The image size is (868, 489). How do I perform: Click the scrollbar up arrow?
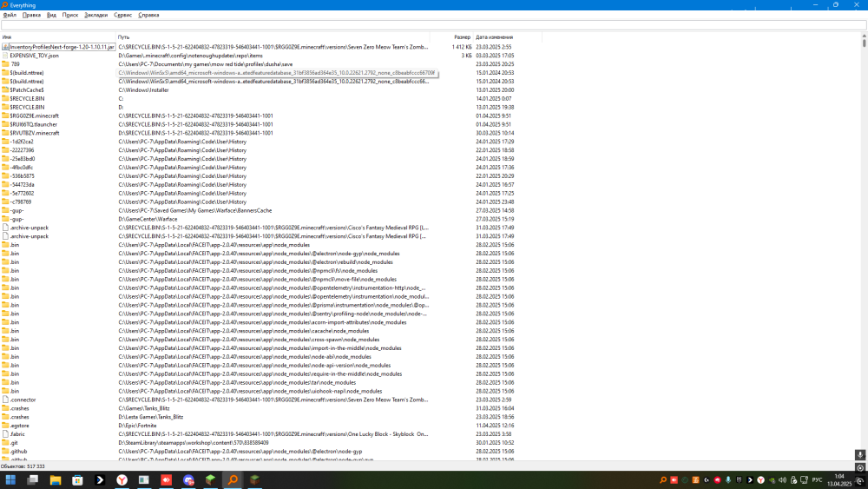tap(864, 36)
